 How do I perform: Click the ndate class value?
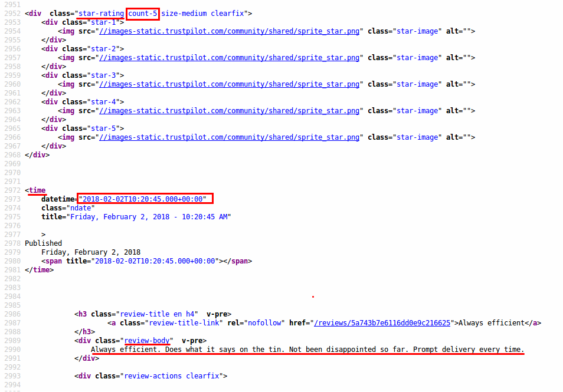[x=80, y=208]
